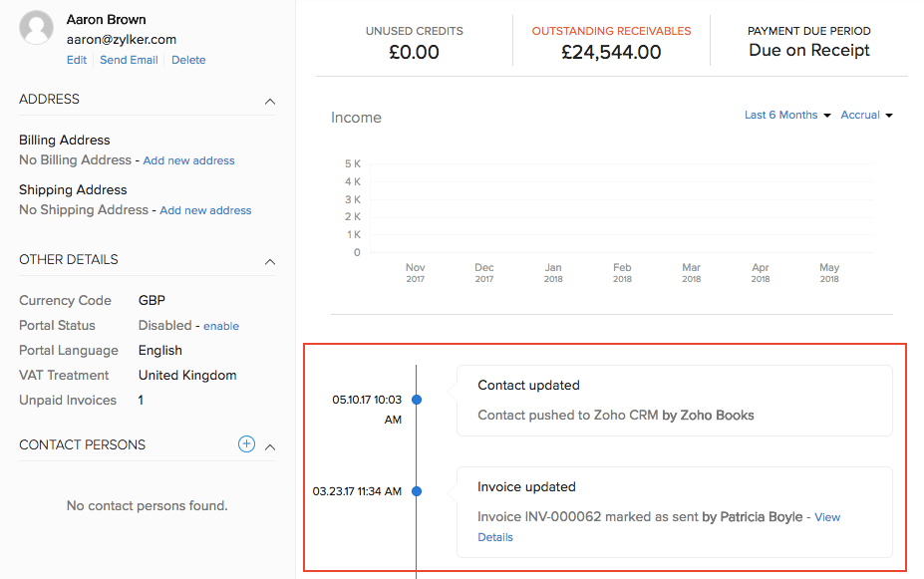Click the Payment Due Period value

click(x=808, y=51)
